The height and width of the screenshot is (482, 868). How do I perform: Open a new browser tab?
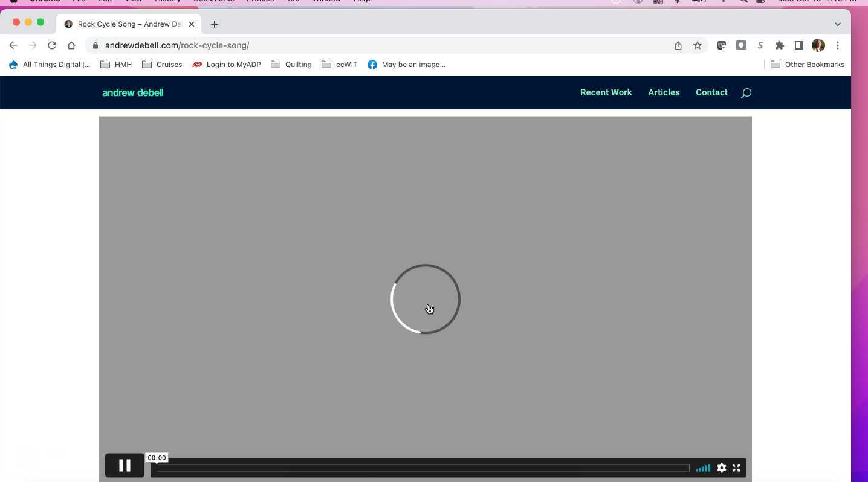pos(215,24)
